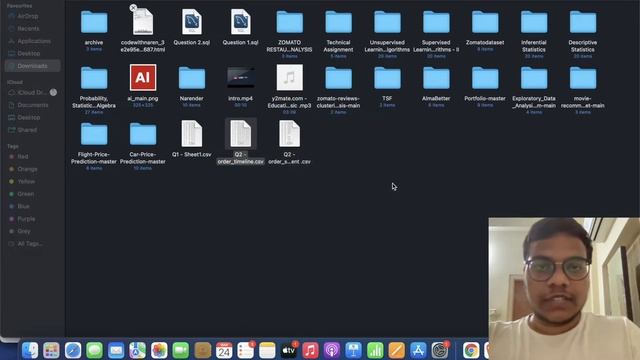Screen dimensions: 640x360
Task: Select the Q2 - order_timeline.csv file
Action: 240,134
